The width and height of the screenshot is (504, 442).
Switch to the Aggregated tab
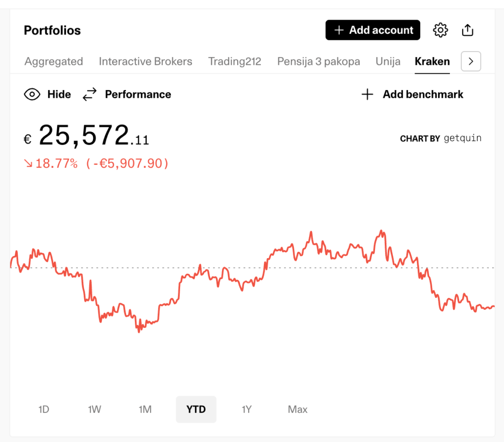[x=54, y=61]
